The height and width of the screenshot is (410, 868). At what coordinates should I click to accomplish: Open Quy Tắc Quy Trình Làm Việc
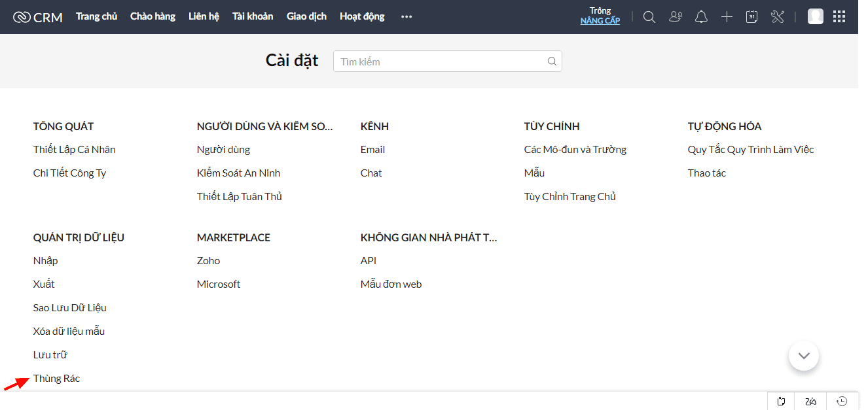(x=750, y=150)
